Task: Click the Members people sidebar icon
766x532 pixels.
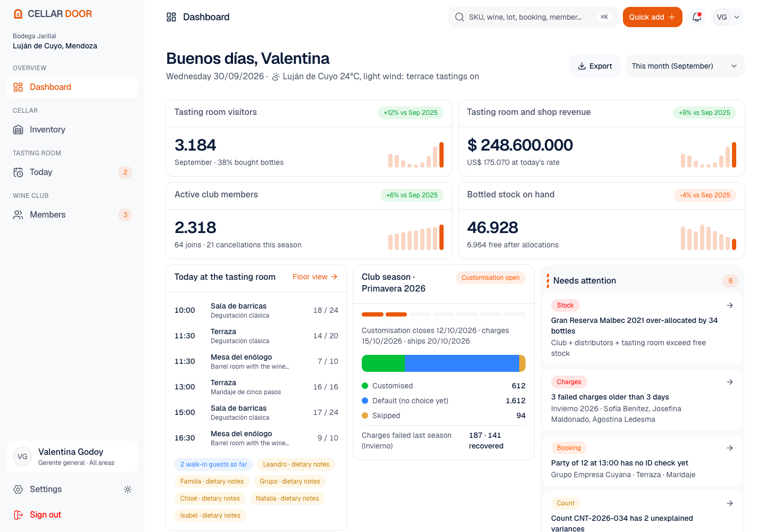Action: (18, 215)
